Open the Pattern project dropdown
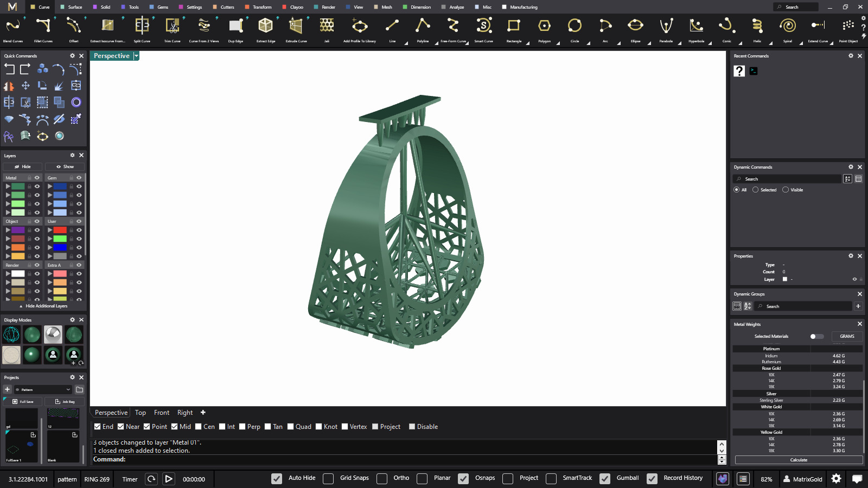This screenshot has width=868, height=488. (x=43, y=389)
